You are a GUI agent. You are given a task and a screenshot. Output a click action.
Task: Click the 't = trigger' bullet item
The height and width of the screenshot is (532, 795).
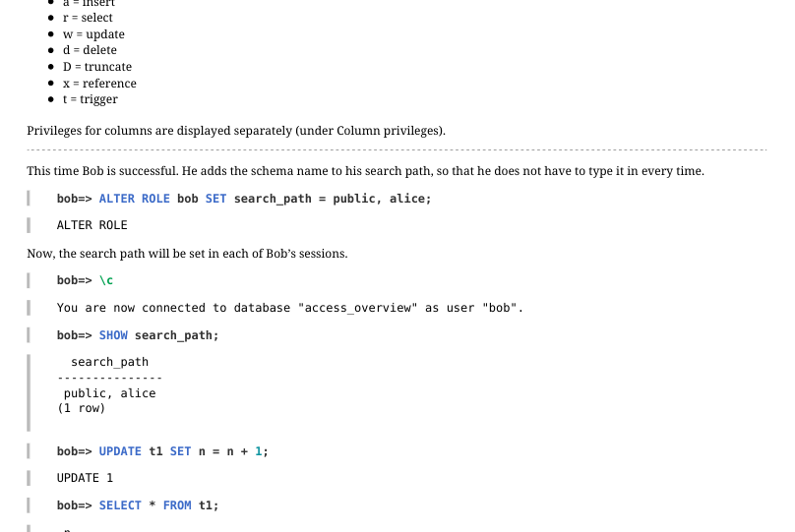(91, 99)
